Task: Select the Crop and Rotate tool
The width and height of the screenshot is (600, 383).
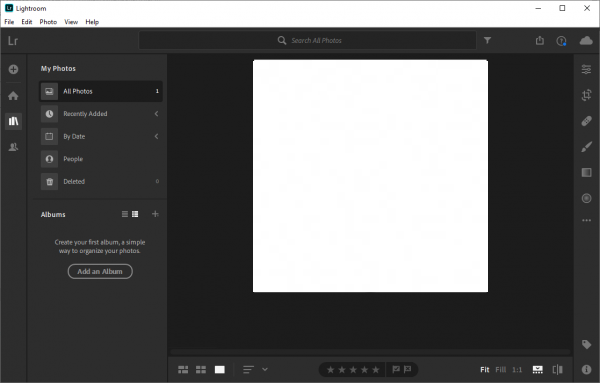Action: (586, 95)
